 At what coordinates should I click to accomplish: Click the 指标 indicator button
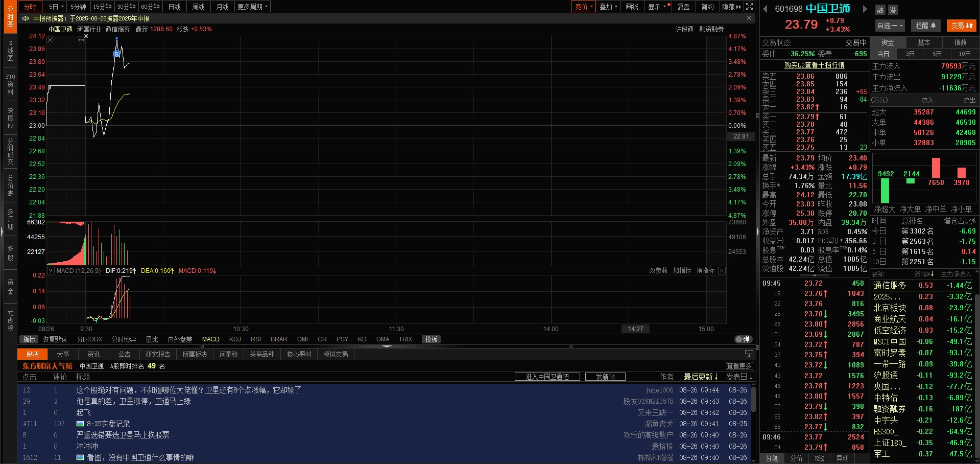pos(29,339)
